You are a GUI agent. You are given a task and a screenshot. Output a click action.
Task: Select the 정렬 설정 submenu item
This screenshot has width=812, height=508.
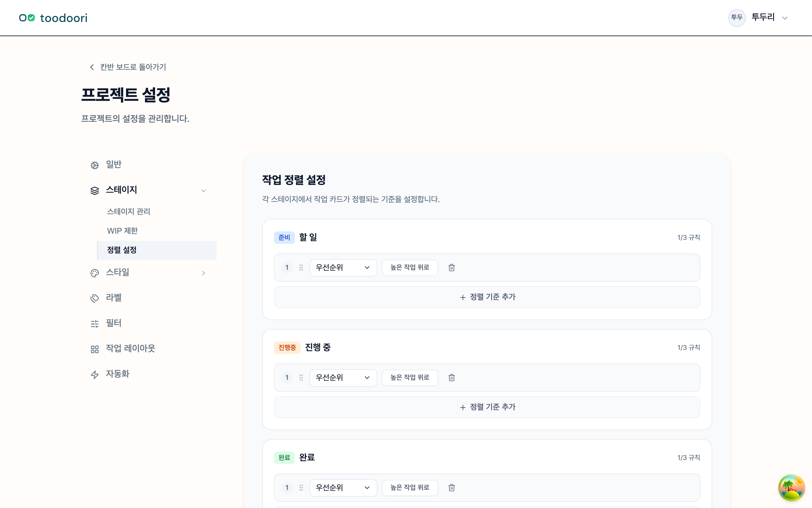(157, 250)
